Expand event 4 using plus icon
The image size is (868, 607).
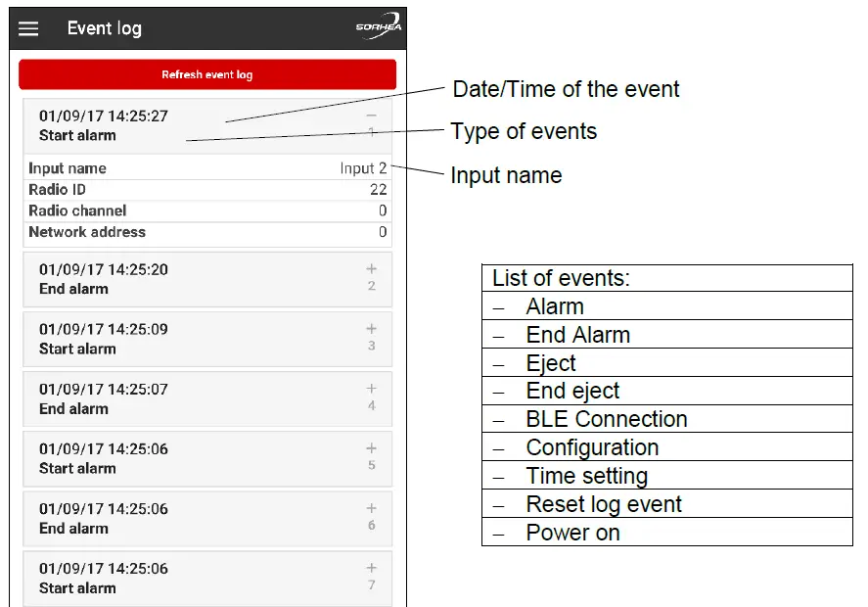[x=372, y=389]
